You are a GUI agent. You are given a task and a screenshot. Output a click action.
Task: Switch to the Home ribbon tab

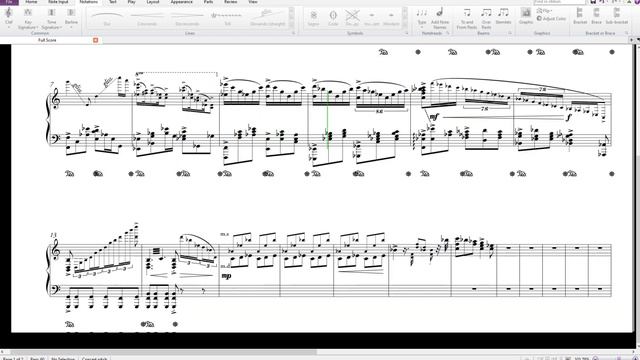[31, 2]
